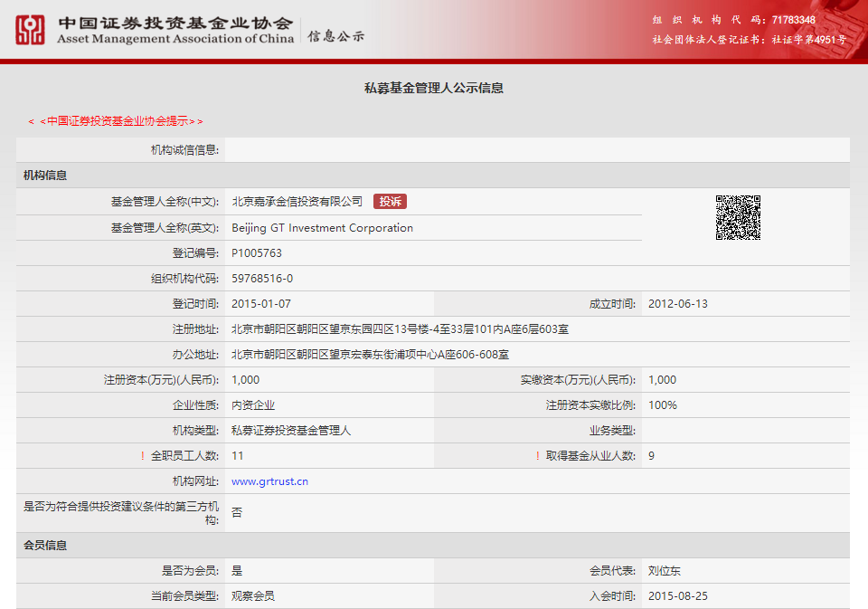Click the third-party institution value 否
This screenshot has width=868, height=609.
point(237,512)
